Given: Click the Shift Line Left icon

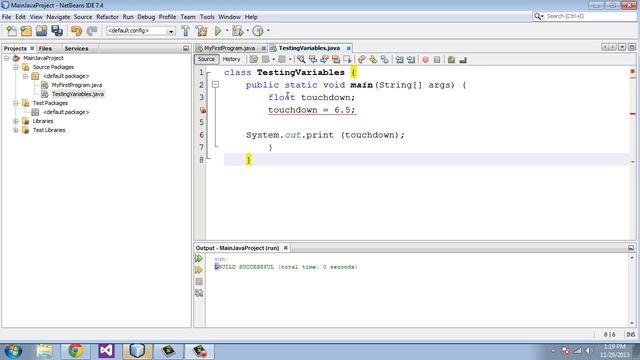Looking at the screenshot, I should coord(400,60).
